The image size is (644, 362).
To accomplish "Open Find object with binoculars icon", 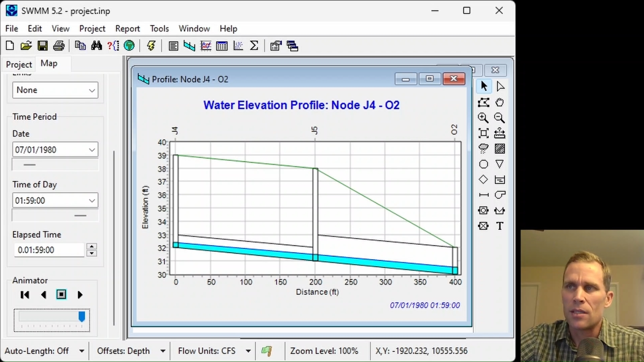I will pos(97,46).
